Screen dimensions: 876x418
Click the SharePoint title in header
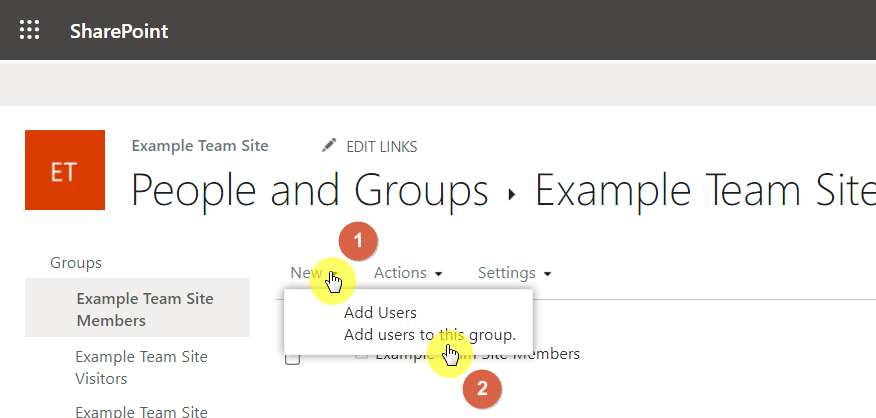coord(118,31)
